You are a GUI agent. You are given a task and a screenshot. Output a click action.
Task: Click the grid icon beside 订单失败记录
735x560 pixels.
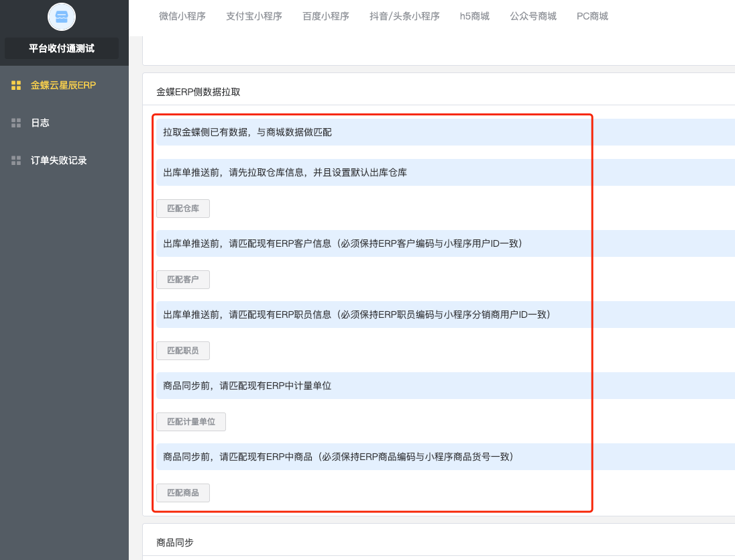(x=16, y=160)
